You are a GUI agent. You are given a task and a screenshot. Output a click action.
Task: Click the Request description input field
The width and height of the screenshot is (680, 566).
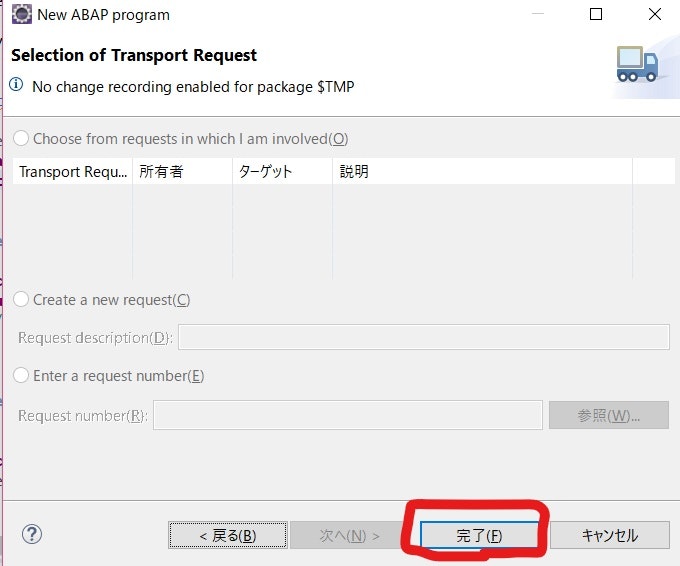pos(424,337)
